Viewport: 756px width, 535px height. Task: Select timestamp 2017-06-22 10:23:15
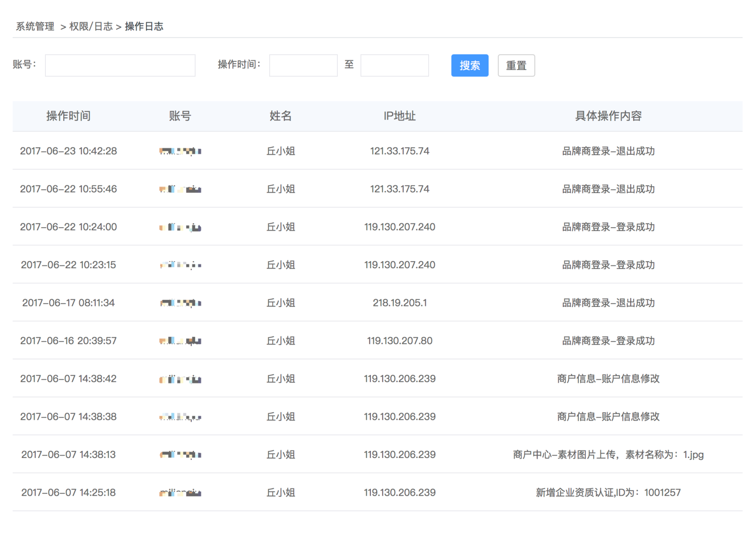tap(69, 265)
